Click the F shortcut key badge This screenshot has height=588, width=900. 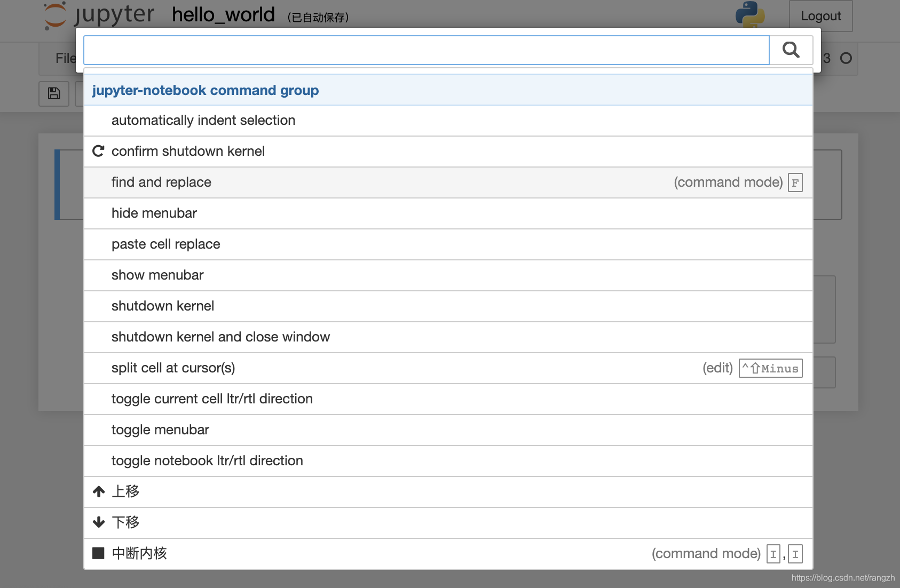click(795, 182)
